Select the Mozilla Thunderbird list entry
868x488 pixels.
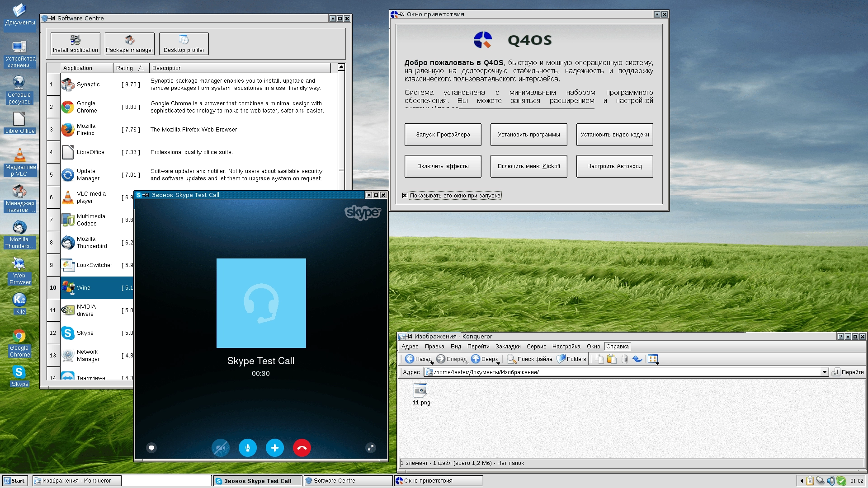click(90, 243)
